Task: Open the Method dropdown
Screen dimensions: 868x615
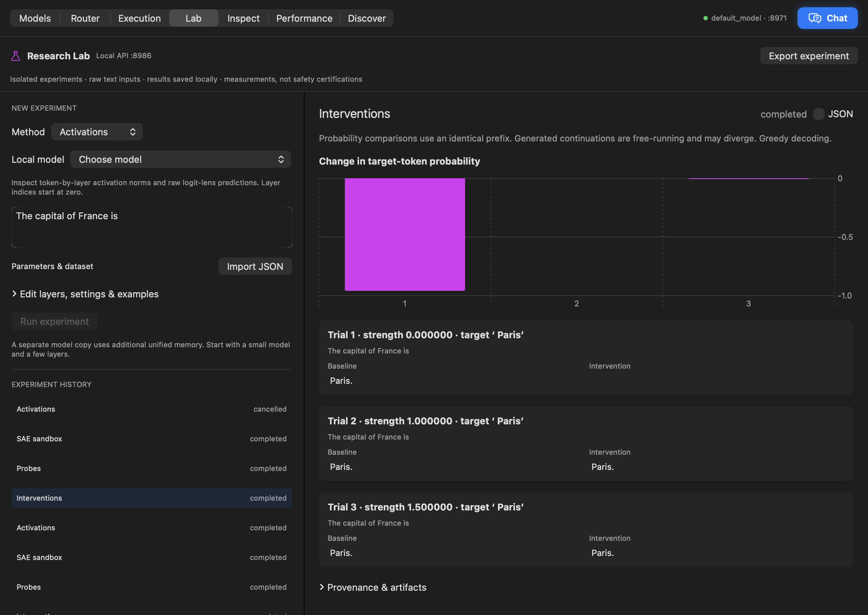Action: click(97, 132)
